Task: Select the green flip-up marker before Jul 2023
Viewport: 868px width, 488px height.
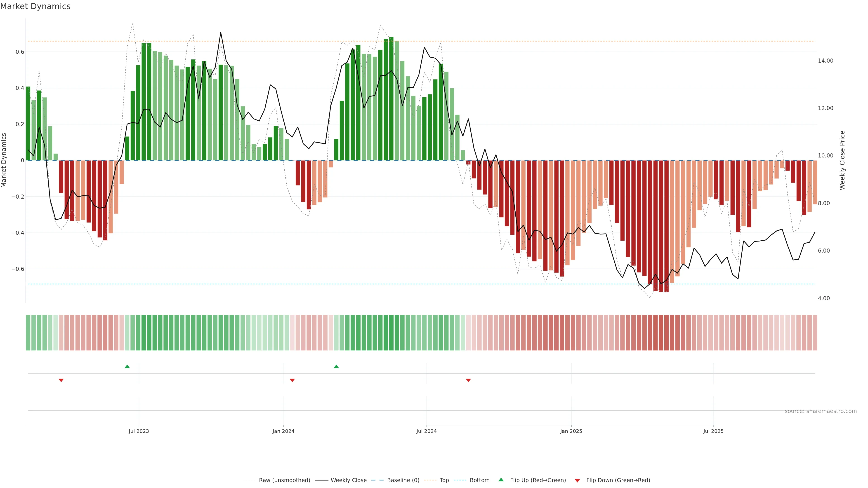Action: coord(127,366)
